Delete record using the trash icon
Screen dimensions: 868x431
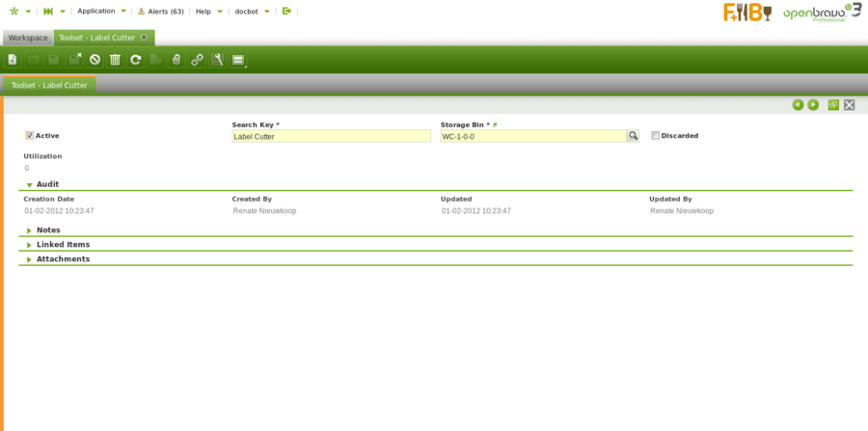(115, 60)
